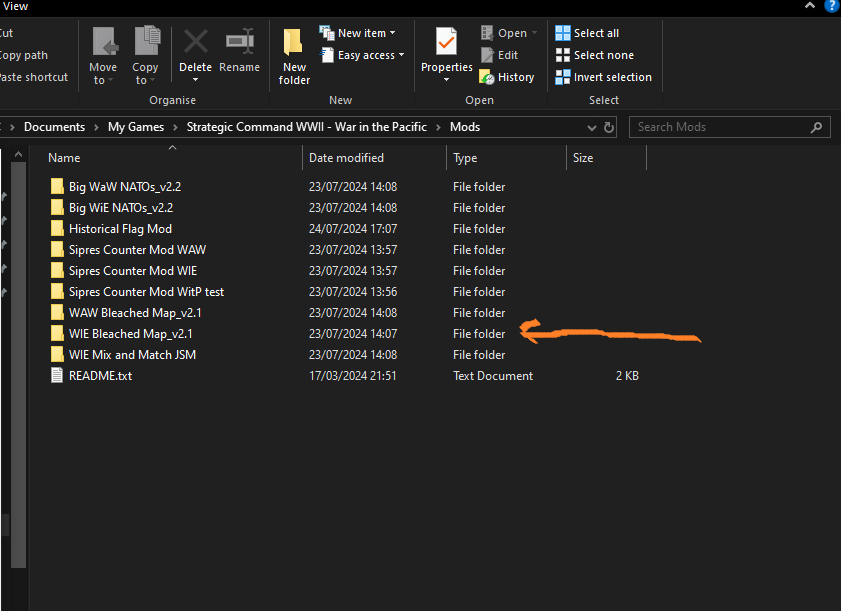
Task: Click the Text Document type cell
Action: [493, 376]
